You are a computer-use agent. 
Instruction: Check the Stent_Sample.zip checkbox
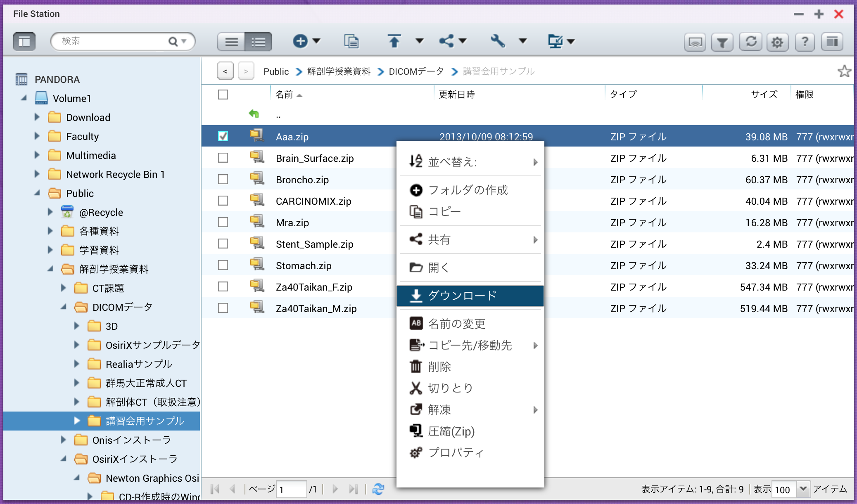click(223, 244)
